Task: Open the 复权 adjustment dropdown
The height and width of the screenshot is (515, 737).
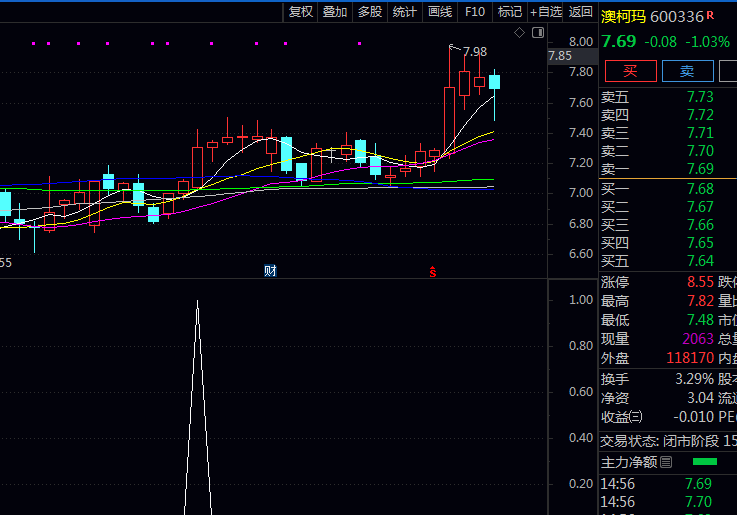Action: pos(300,12)
